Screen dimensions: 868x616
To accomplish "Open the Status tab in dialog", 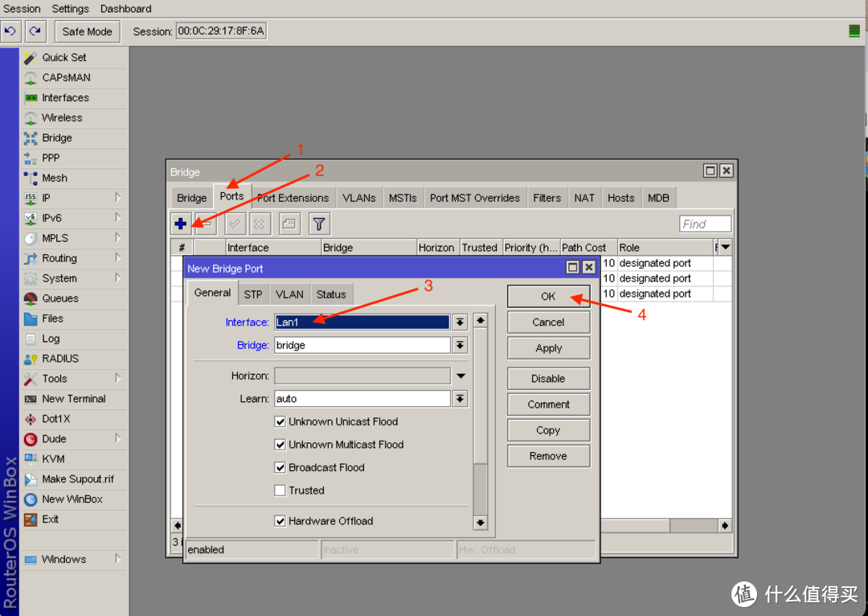I will click(331, 294).
